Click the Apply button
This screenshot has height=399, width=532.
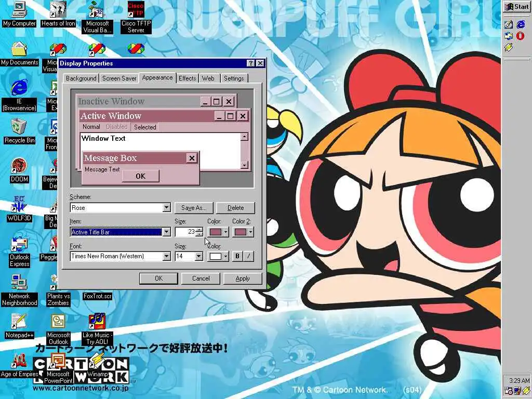[x=243, y=278]
